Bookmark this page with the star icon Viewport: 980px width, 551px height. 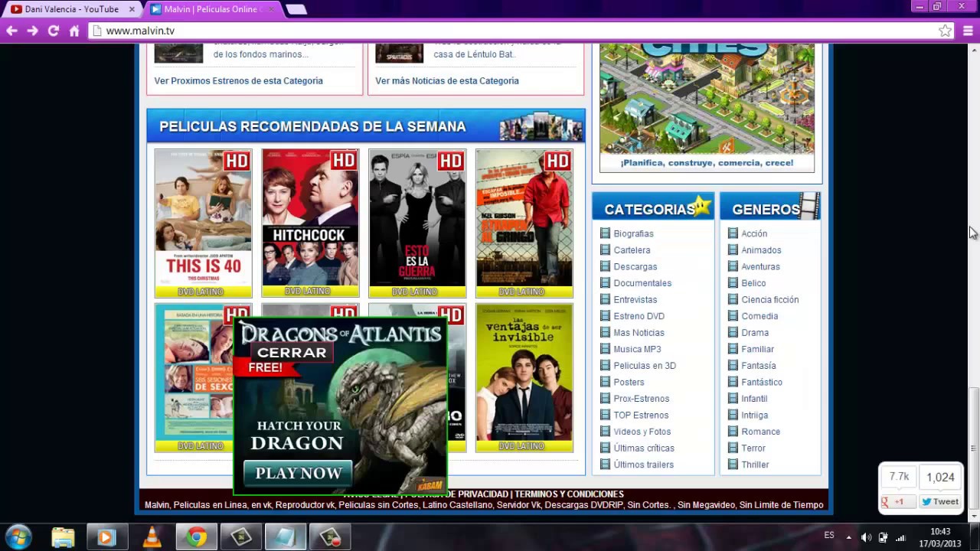[946, 31]
